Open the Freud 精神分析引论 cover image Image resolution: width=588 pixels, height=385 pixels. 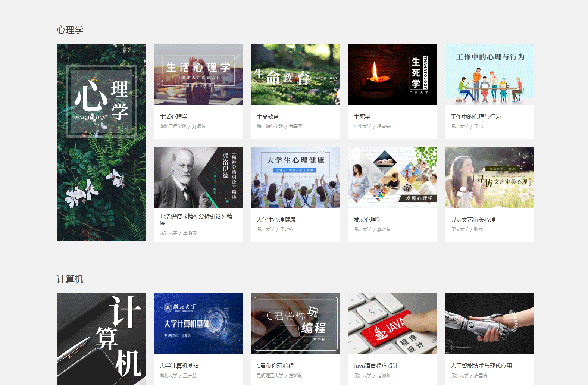coord(198,178)
